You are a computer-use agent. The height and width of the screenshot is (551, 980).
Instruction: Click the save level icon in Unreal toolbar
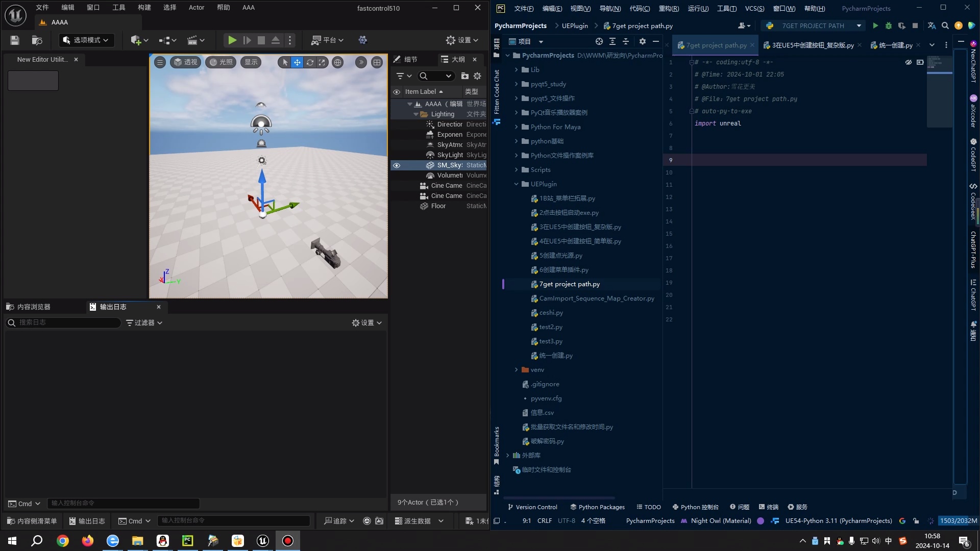coord(15,40)
